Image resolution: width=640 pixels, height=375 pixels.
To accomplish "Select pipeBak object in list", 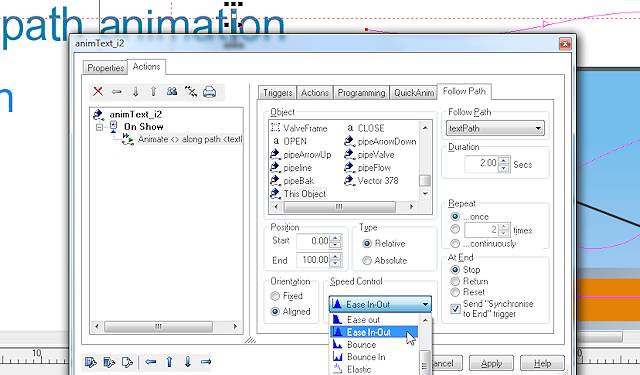I will click(292, 181).
